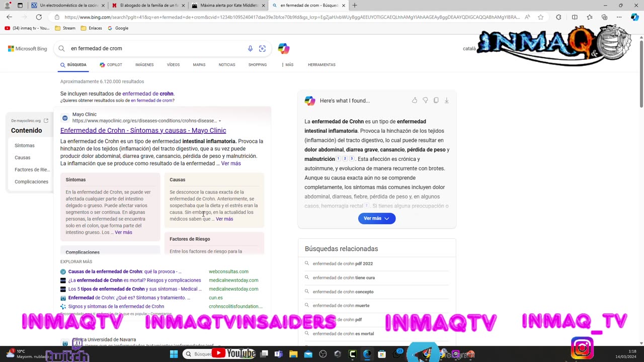Expand the Copilot answer with Ver más
The height and width of the screenshot is (362, 644).
coord(377,218)
